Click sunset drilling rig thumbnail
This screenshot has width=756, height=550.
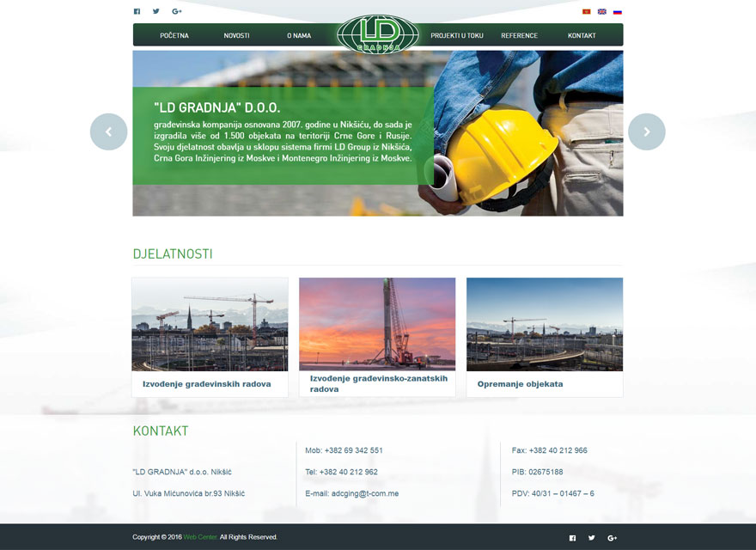(377, 324)
